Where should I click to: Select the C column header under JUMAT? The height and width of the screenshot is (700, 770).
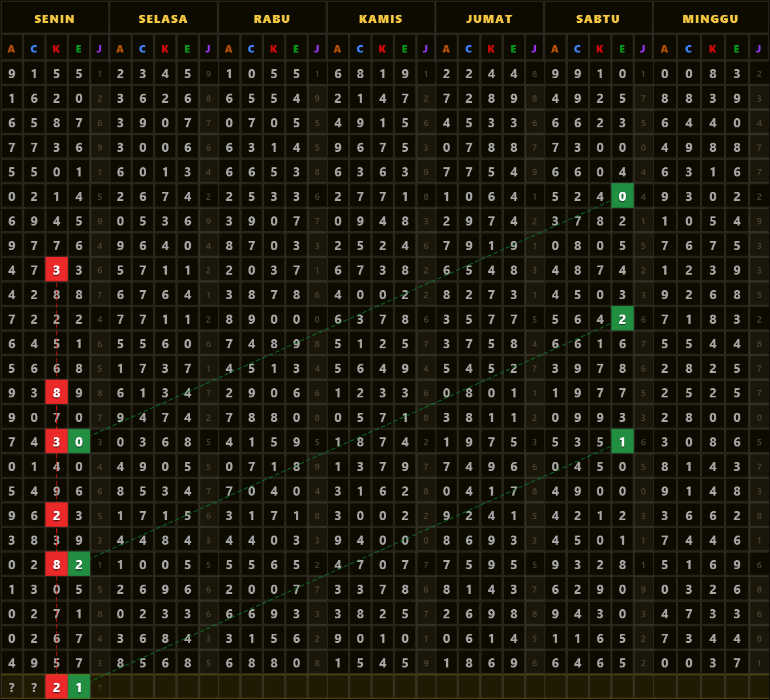[468, 49]
